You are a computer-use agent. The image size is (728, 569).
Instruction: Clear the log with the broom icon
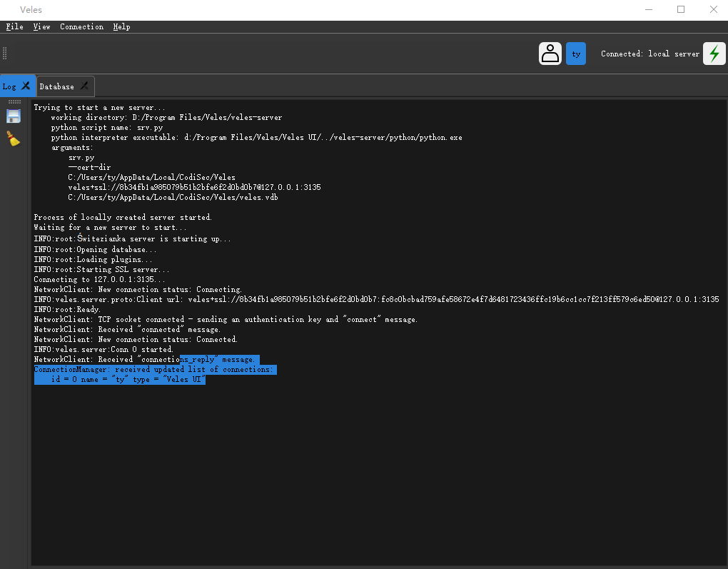[14, 139]
